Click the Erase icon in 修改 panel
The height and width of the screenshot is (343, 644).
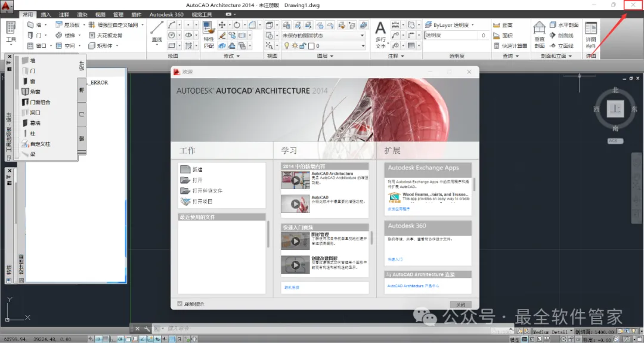click(x=222, y=35)
